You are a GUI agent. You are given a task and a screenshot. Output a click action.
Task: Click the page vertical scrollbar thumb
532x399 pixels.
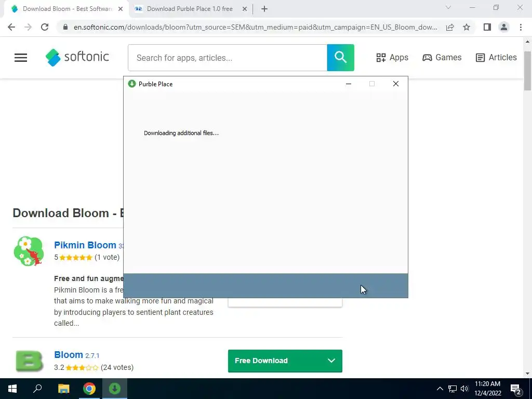pos(527,71)
